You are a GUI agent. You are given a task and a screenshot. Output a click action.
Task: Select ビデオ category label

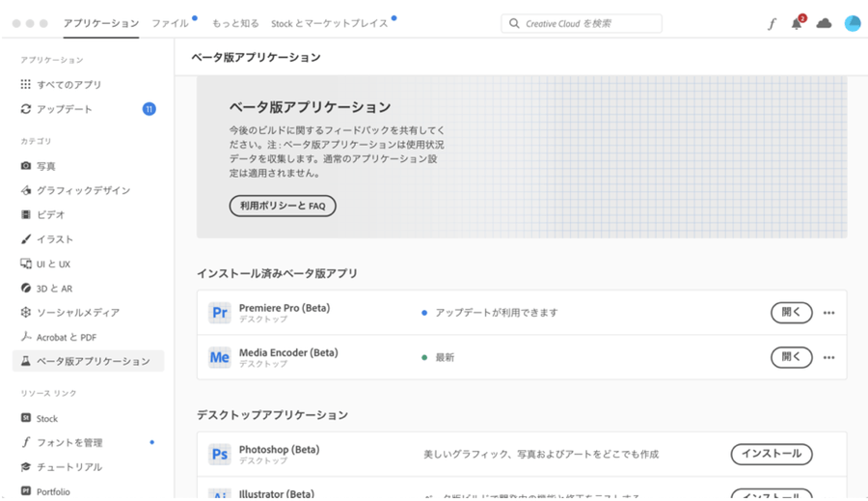(51, 214)
